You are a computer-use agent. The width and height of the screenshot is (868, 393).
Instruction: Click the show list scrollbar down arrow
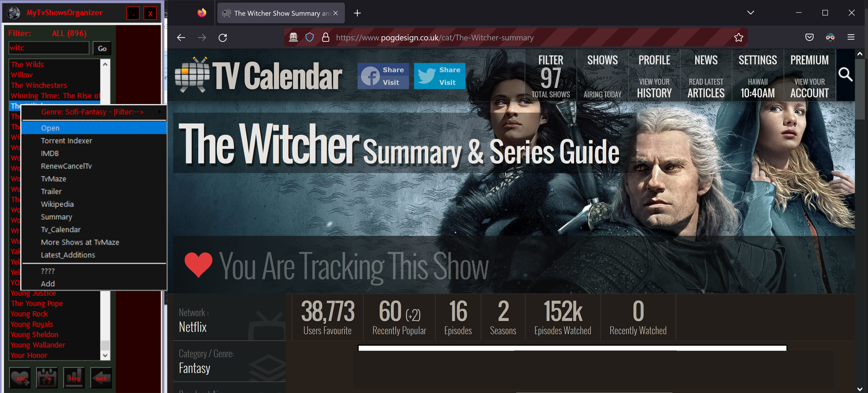(105, 355)
